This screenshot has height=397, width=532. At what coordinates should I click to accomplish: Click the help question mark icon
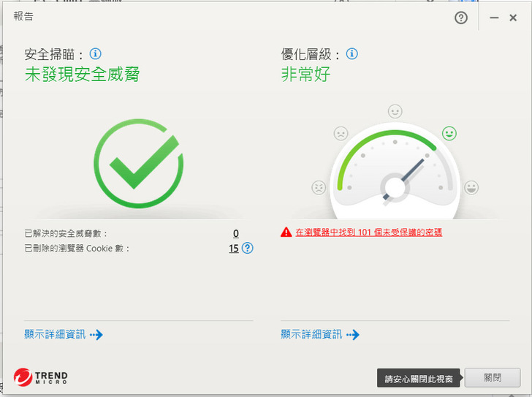[x=460, y=18]
